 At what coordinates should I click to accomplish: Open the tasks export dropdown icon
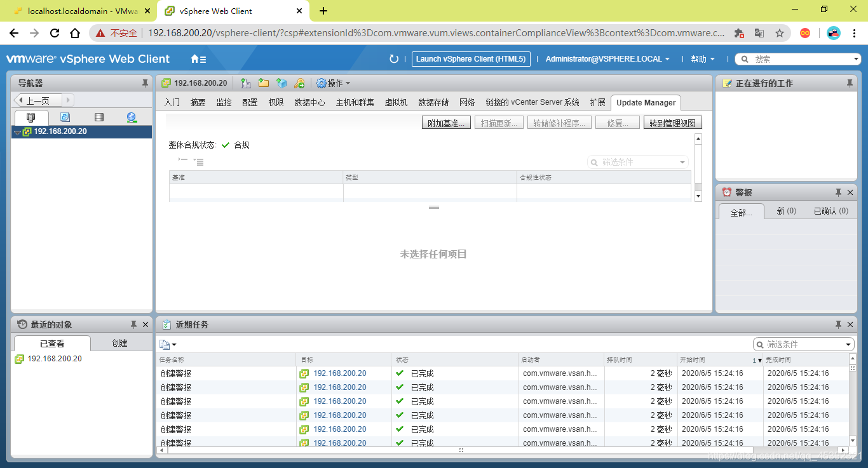click(x=168, y=344)
